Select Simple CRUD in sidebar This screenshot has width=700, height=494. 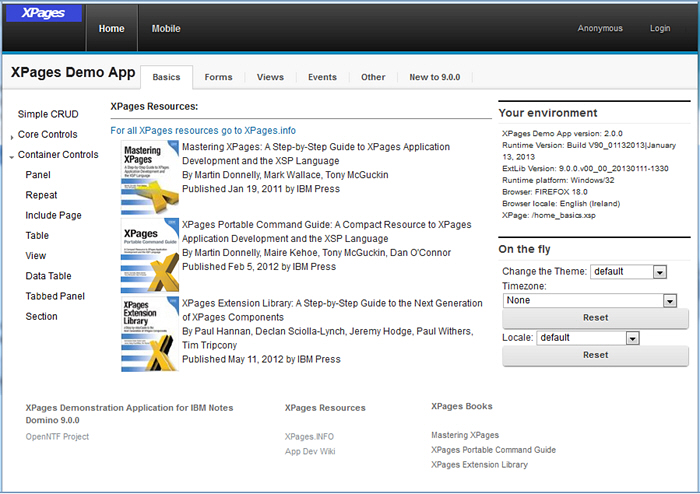coord(48,114)
